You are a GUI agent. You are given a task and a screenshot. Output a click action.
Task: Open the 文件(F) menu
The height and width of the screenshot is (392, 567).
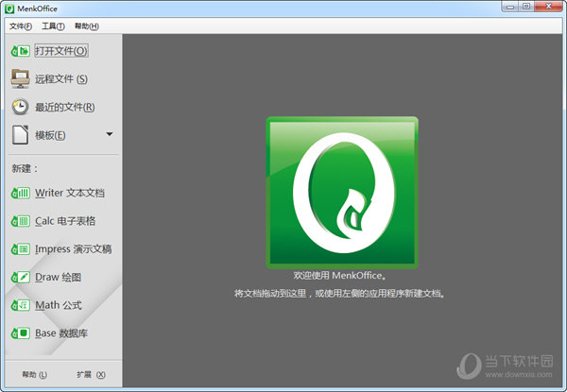(21, 26)
